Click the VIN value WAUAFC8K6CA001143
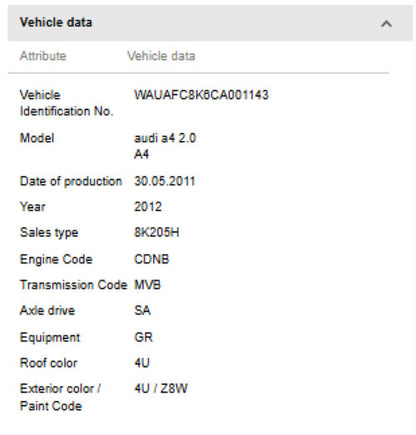 [201, 95]
